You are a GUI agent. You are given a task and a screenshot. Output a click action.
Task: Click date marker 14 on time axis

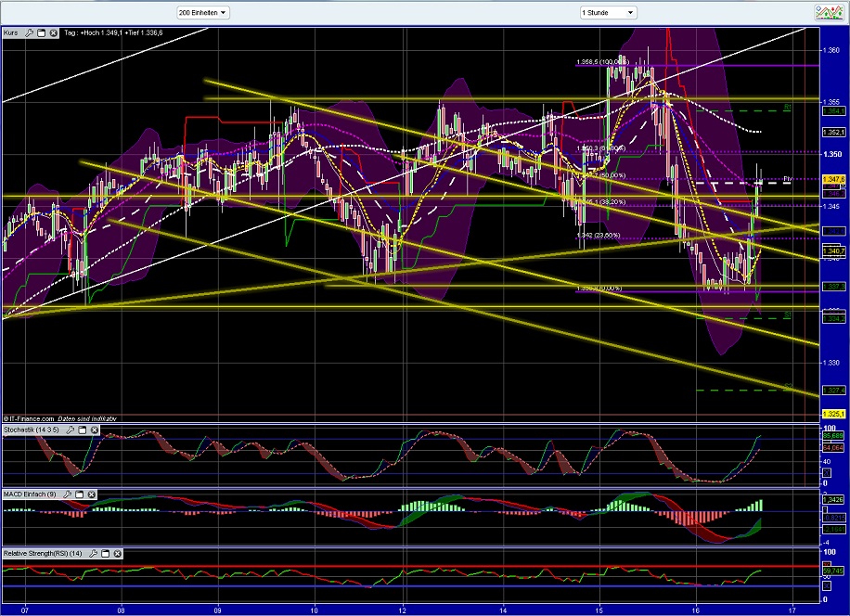click(x=504, y=610)
